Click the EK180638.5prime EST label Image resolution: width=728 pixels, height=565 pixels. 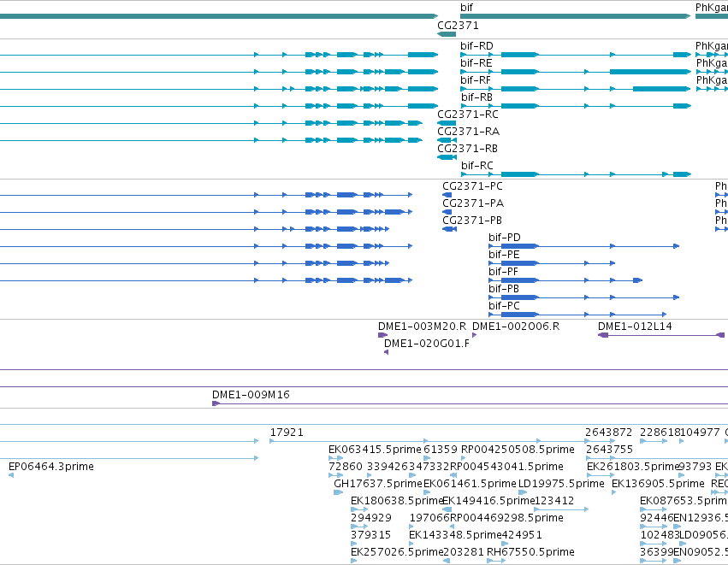coord(396,501)
